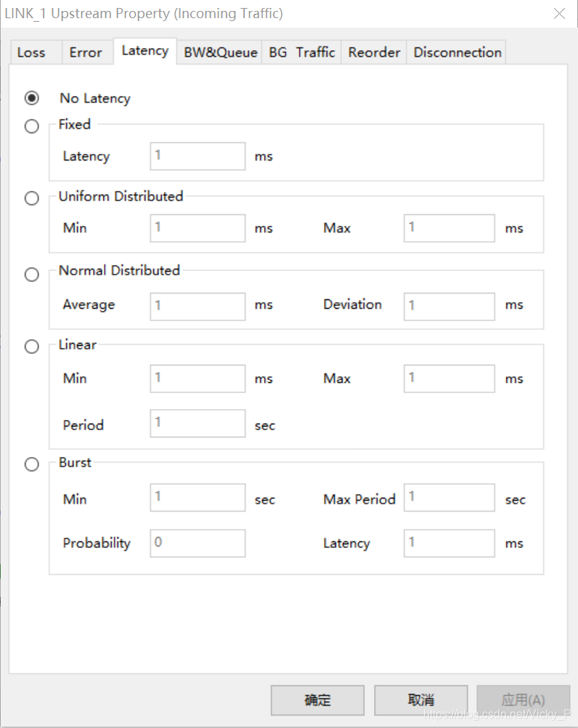Click the 'Max Period' label
The height and width of the screenshot is (728, 578).
click(x=359, y=500)
